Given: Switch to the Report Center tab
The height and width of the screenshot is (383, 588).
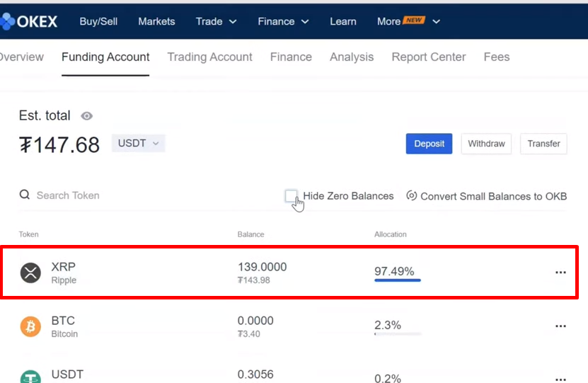Looking at the screenshot, I should [x=429, y=57].
